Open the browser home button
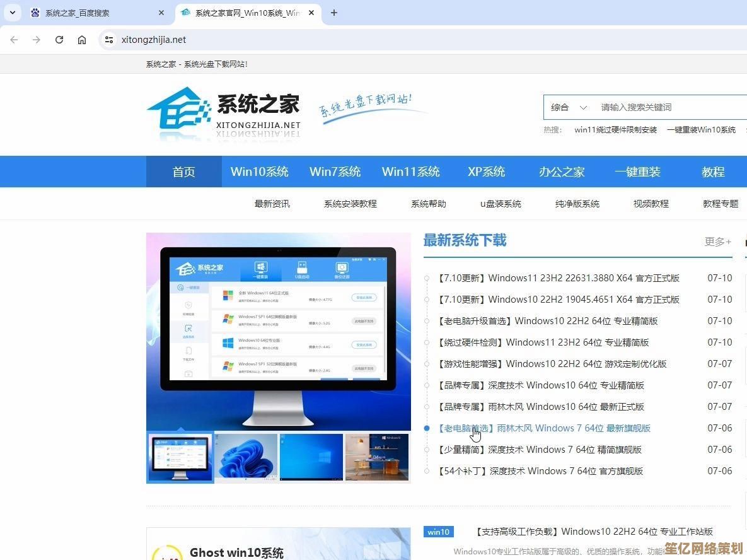 tap(82, 40)
